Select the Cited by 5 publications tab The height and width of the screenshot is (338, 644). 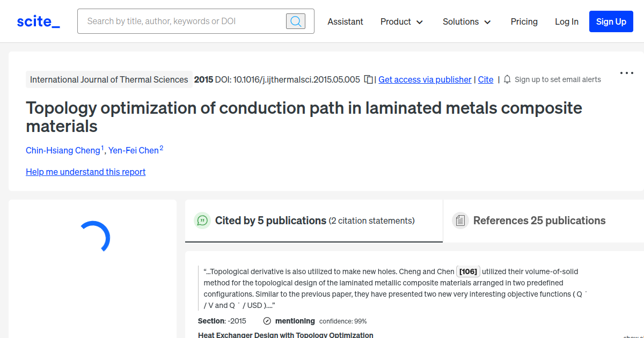pos(270,220)
